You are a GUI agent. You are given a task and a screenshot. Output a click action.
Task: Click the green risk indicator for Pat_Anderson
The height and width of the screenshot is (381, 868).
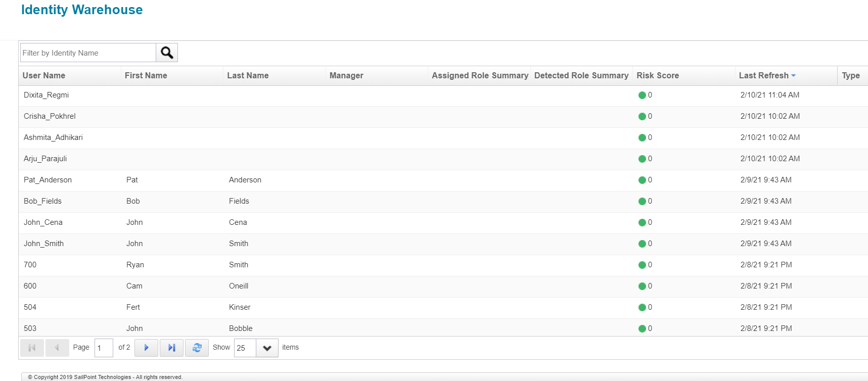[x=642, y=180]
